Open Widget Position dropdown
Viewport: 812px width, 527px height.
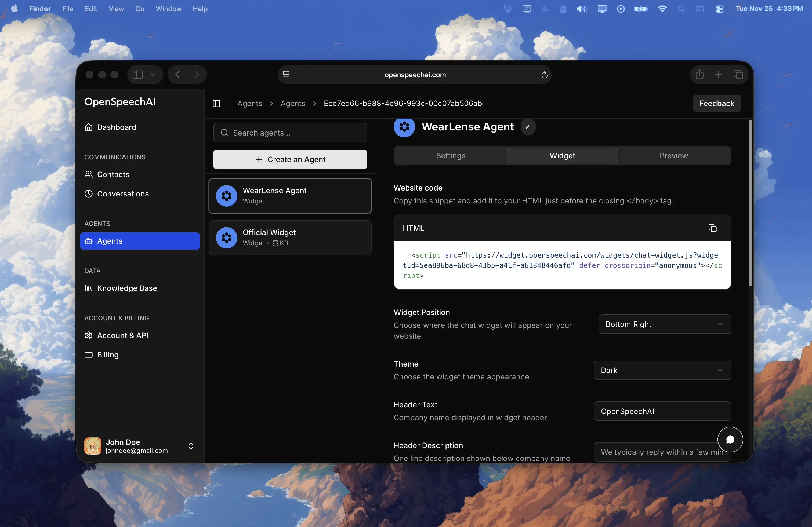pos(665,324)
